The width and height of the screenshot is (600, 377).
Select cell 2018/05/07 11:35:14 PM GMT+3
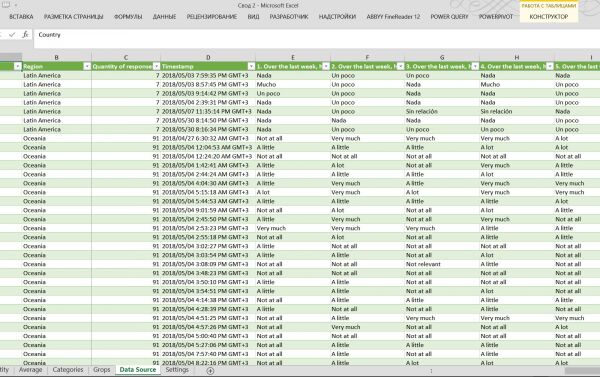pos(208,112)
